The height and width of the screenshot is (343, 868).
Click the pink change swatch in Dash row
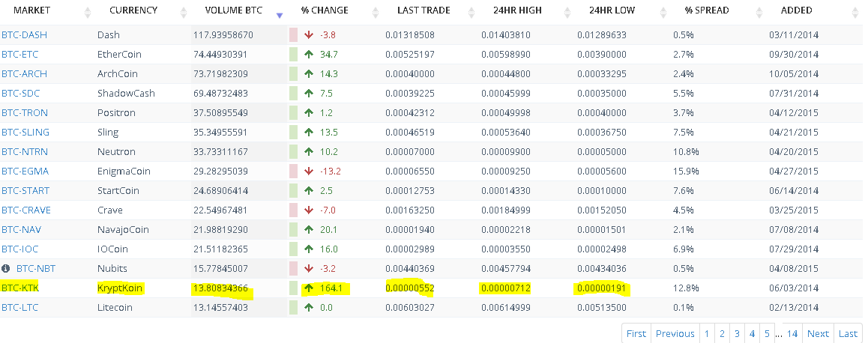point(293,35)
